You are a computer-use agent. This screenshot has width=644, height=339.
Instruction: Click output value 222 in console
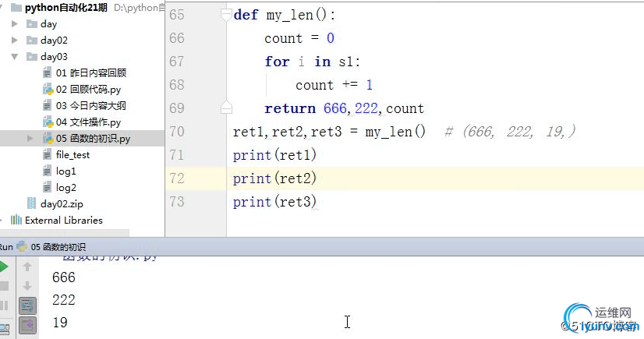pyautogui.click(x=64, y=300)
